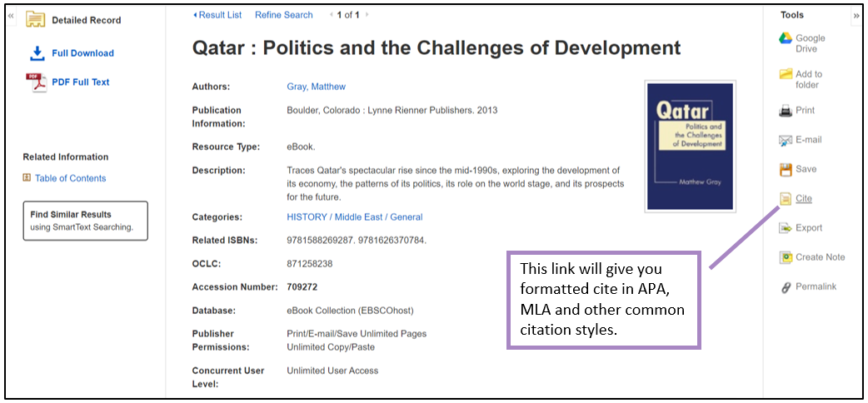Click the Print printer icon
Screen dimensions: 868x403
(785, 111)
